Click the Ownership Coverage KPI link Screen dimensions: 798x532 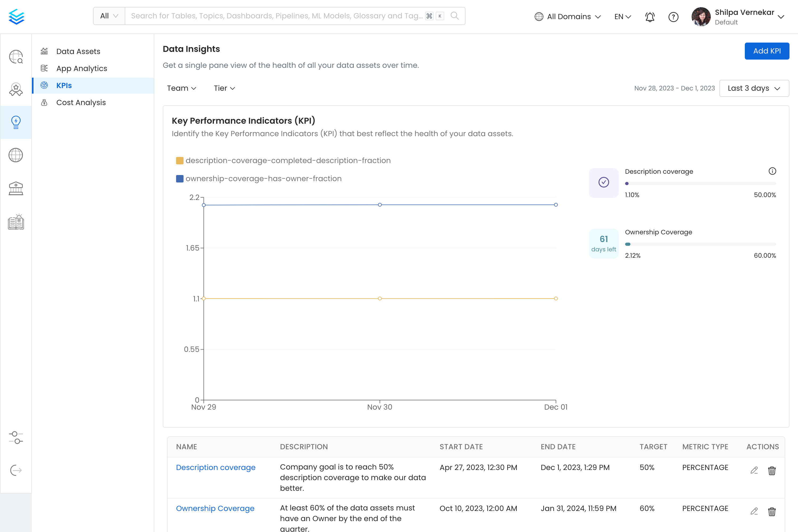215,509
